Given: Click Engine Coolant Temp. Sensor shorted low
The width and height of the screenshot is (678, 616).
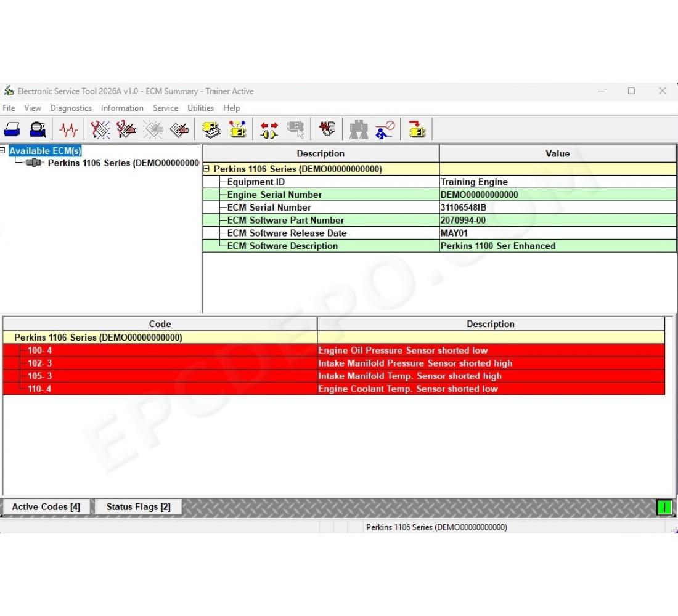Looking at the screenshot, I should 408,389.
